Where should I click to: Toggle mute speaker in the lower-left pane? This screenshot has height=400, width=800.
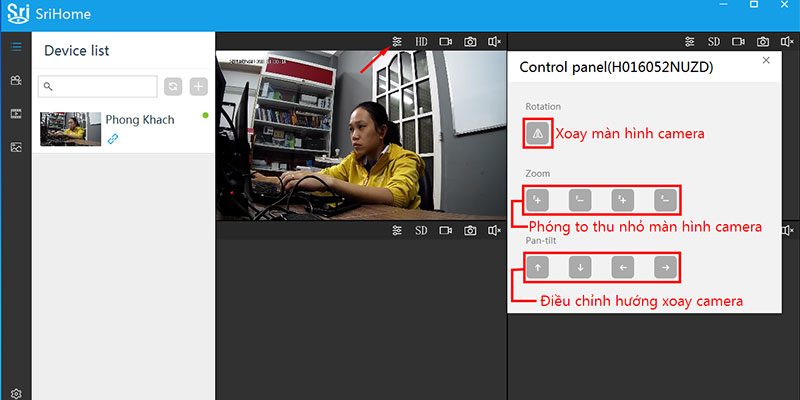494,231
